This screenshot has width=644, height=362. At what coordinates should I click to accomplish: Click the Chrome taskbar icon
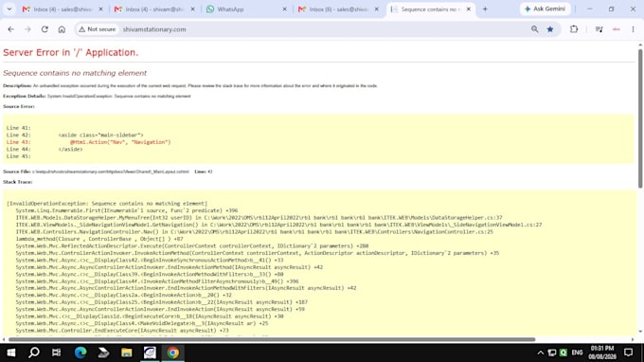pyautogui.click(x=173, y=353)
